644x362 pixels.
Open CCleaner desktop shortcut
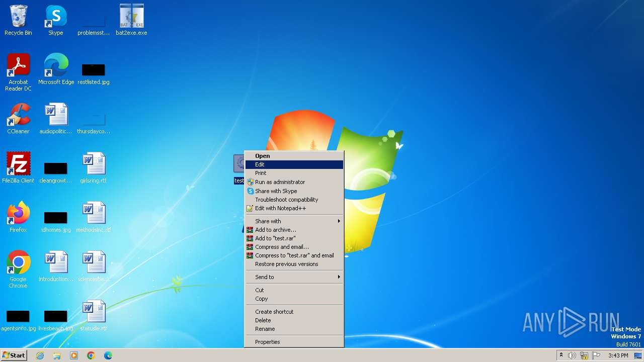[18, 119]
